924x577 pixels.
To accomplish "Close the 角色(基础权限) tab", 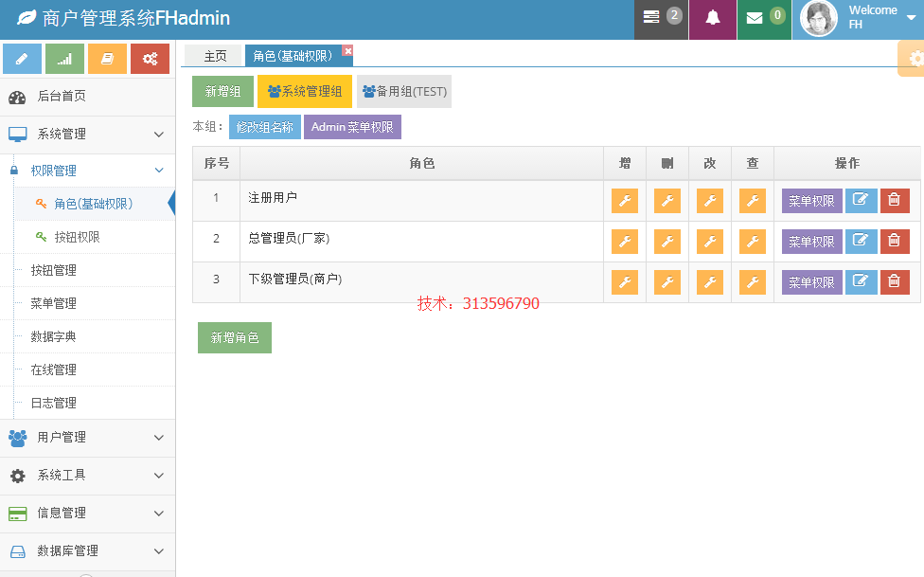I will click(x=347, y=51).
